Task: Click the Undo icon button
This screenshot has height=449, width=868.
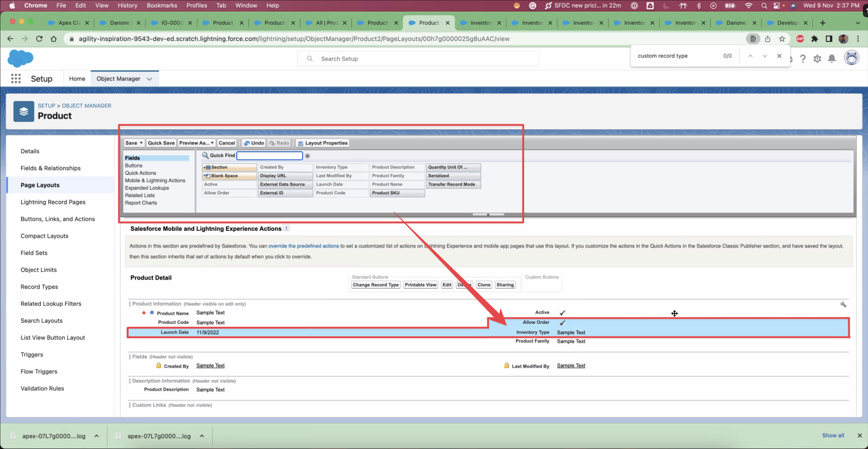Action: tap(254, 143)
